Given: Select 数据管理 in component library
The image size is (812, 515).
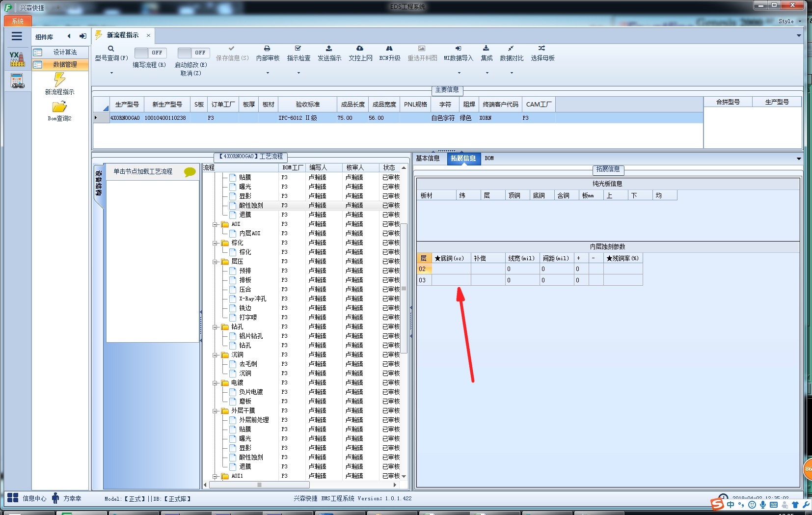Looking at the screenshot, I should pyautogui.click(x=60, y=64).
